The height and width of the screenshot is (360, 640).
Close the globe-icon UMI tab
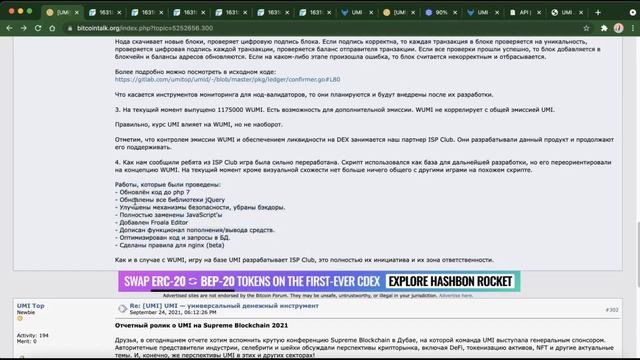point(581,13)
